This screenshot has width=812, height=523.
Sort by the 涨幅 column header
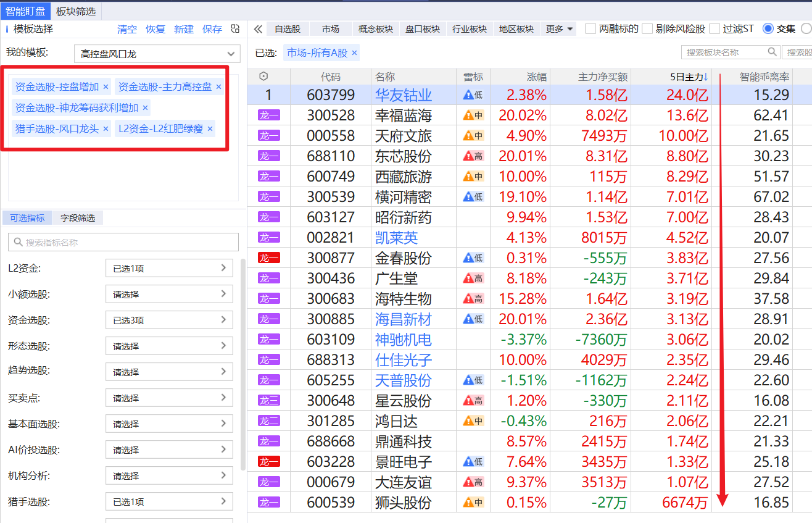520,77
